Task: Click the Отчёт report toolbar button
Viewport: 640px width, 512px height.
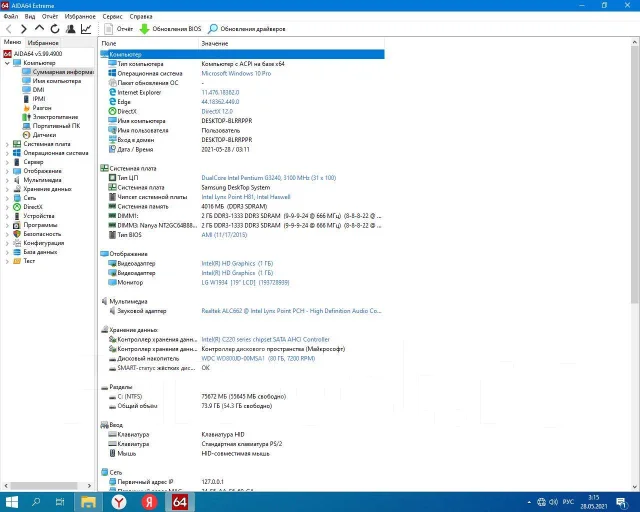Action: pos(119,29)
